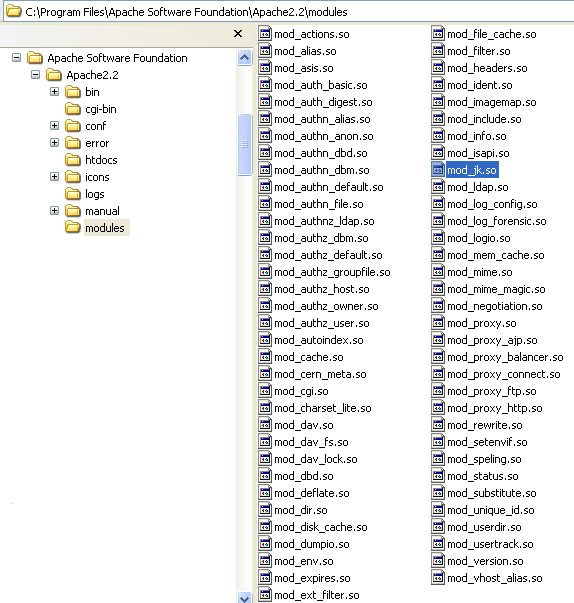This screenshot has height=603, width=574.
Task: Click the mod_file_cache.so file icon
Action: pyautogui.click(x=438, y=34)
